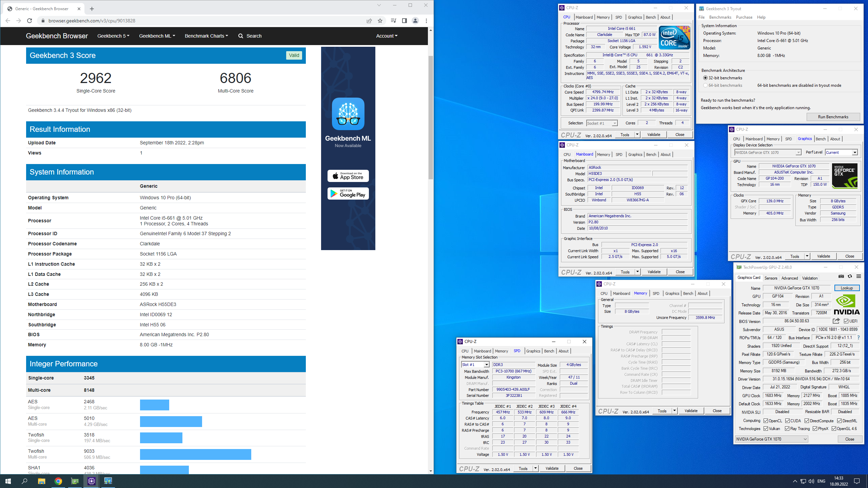
Task: Open the Geekbench 5 dropdown menu
Action: coord(113,36)
